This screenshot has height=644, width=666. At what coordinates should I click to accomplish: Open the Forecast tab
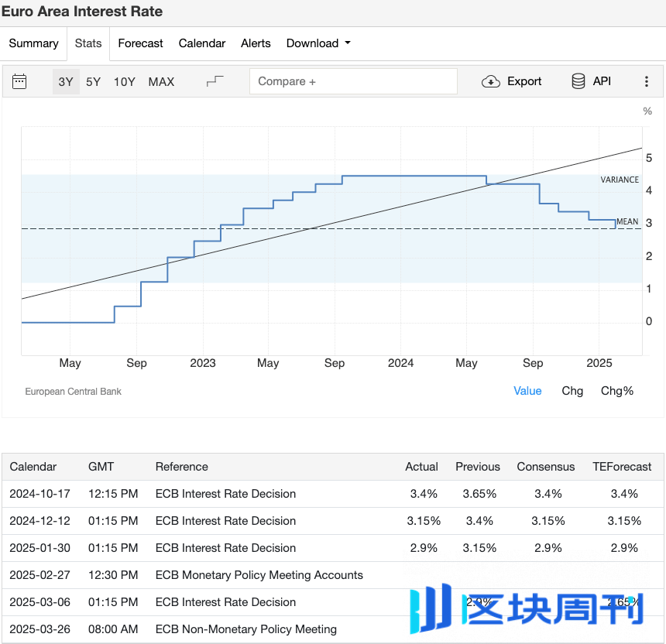(141, 43)
